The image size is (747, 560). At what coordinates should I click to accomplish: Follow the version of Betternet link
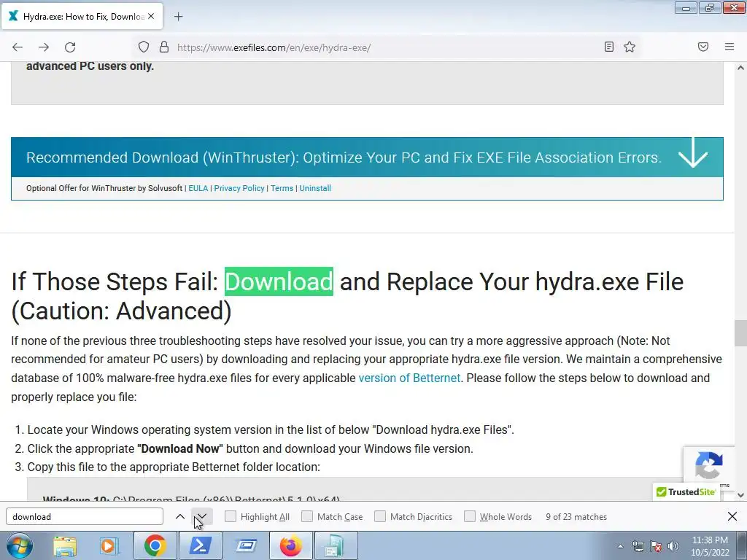click(x=409, y=378)
